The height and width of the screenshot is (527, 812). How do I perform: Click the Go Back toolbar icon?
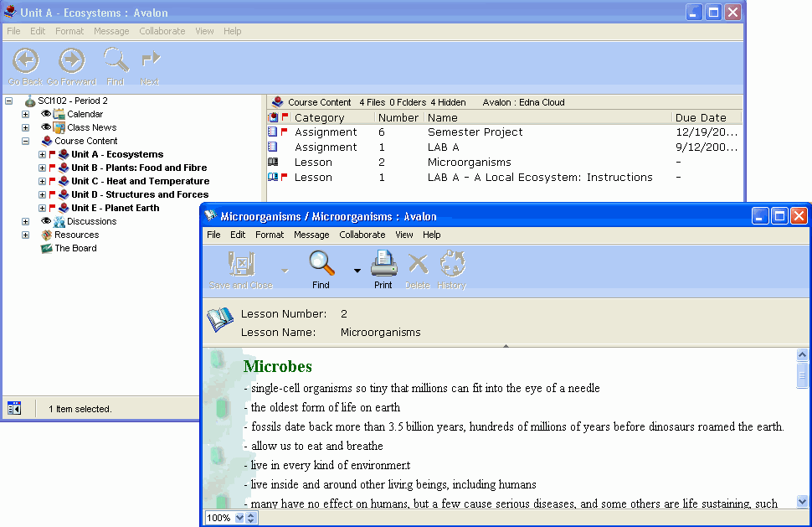point(26,61)
